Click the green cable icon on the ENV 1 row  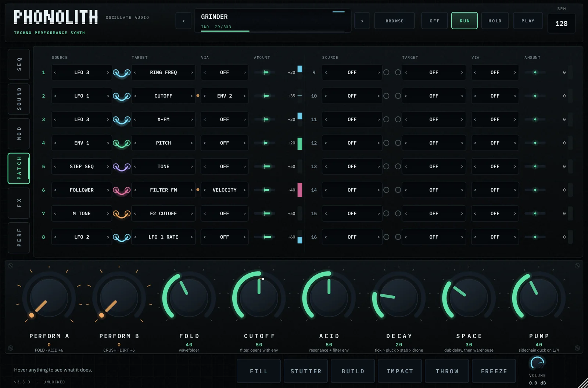(122, 144)
